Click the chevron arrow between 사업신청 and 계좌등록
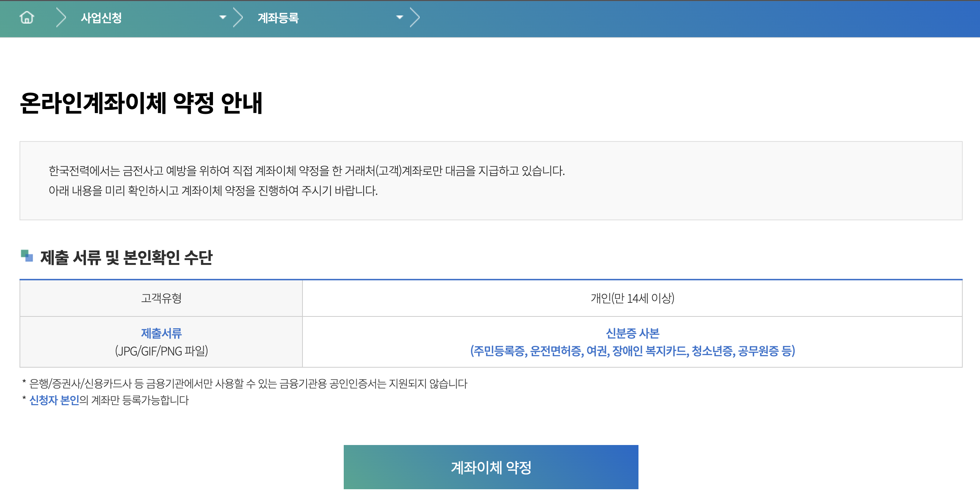 [x=238, y=17]
